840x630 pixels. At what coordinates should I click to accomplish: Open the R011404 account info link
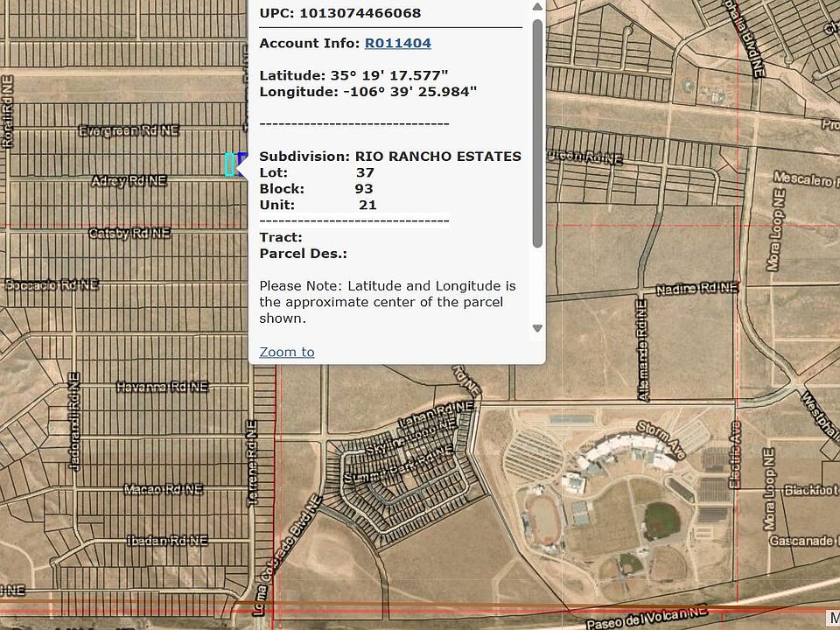(x=397, y=43)
